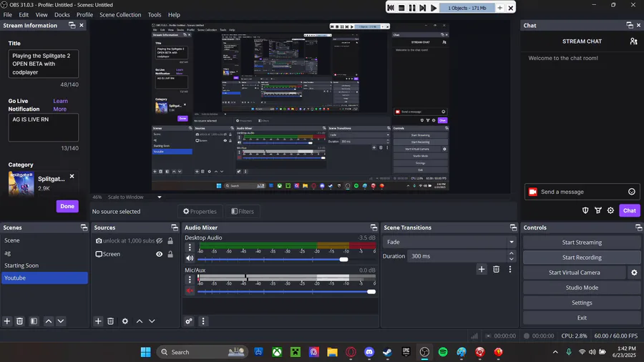Open scene filters icon in Scenes toolbar
This screenshot has height=362, width=644.
pos(34,321)
